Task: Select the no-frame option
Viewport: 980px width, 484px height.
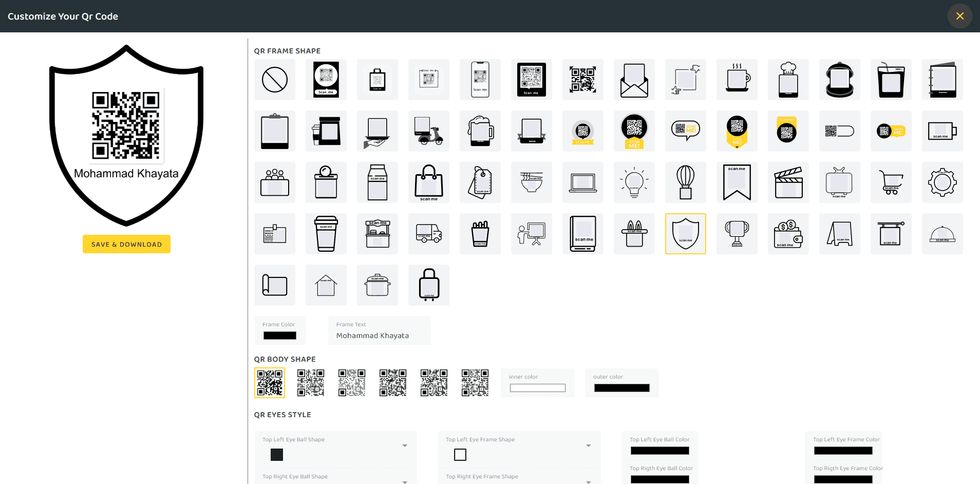Action: pyautogui.click(x=275, y=80)
